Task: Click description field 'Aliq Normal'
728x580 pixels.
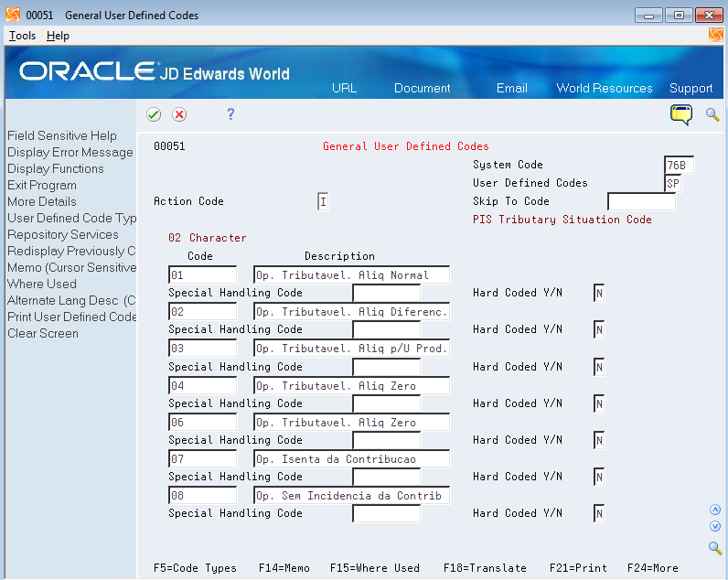Action: coord(351,275)
